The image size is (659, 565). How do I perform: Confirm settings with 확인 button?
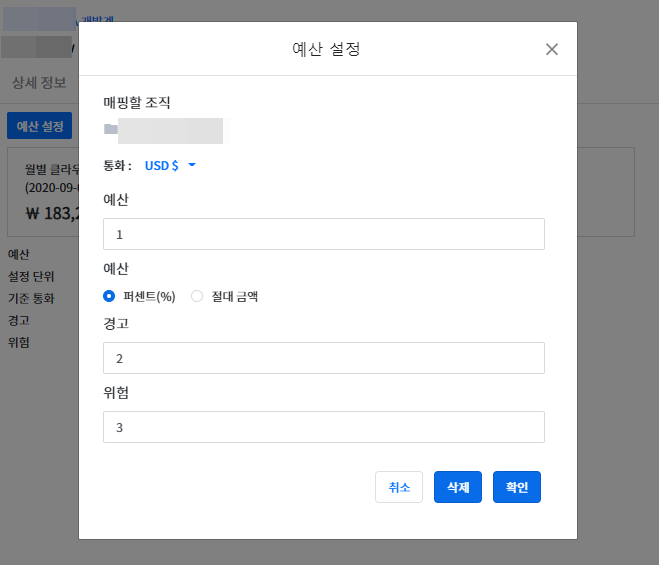point(516,487)
